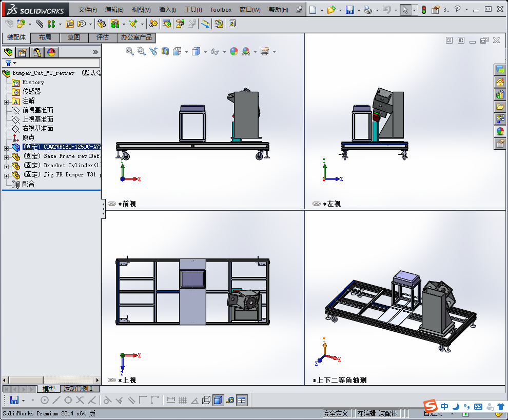Screen dimensions: 508x420
Task: Click the Previous View icon
Action: point(153,51)
